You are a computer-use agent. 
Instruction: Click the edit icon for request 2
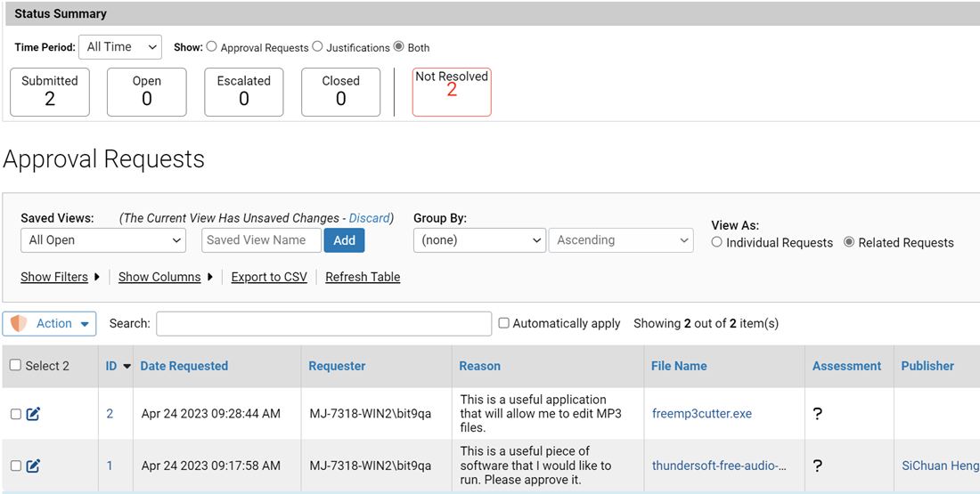coord(33,414)
